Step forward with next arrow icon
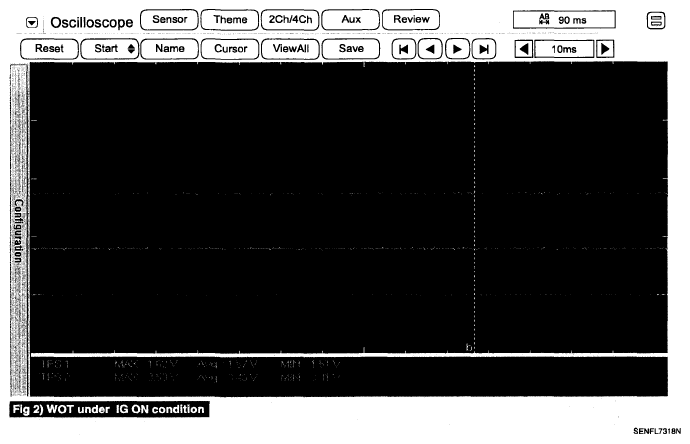This screenshot has width=690, height=444. (457, 48)
